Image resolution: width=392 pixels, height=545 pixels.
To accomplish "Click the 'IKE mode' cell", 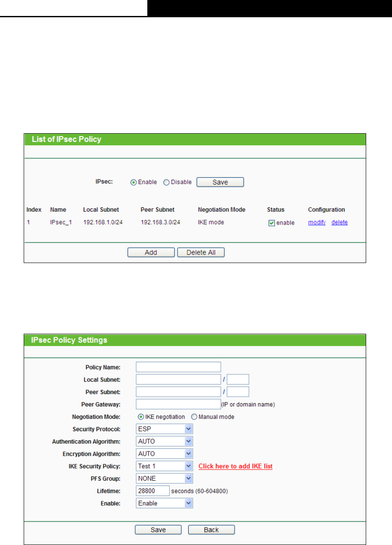I will click(211, 222).
